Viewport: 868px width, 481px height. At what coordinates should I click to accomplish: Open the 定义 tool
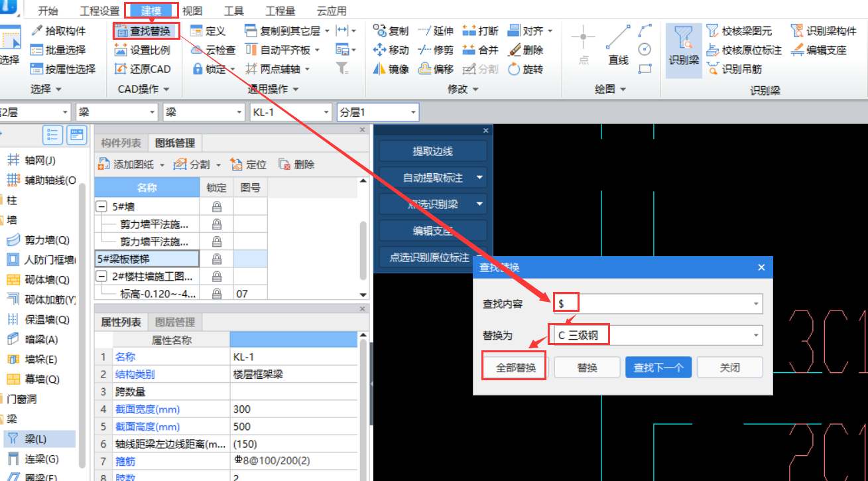pyautogui.click(x=208, y=31)
